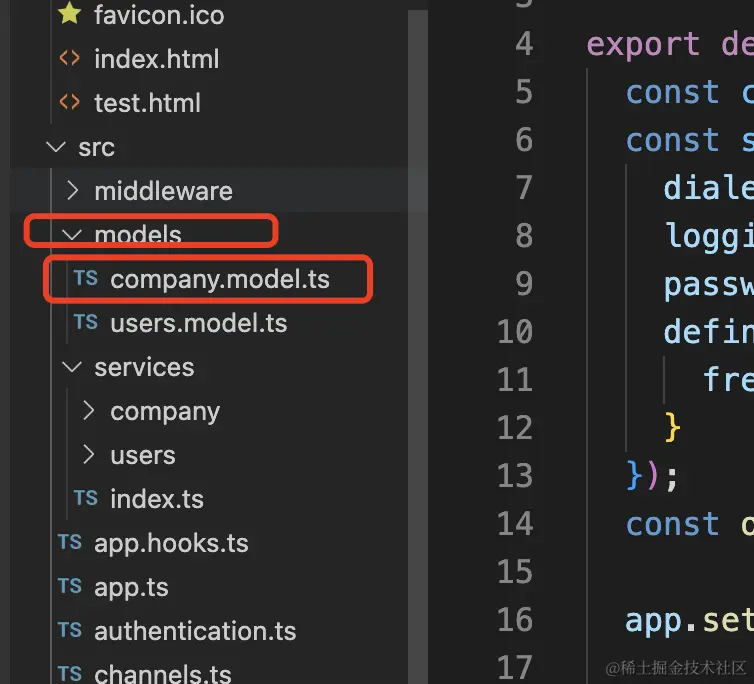
Task: Click TS icon beside company.model.ts
Action: point(86,278)
